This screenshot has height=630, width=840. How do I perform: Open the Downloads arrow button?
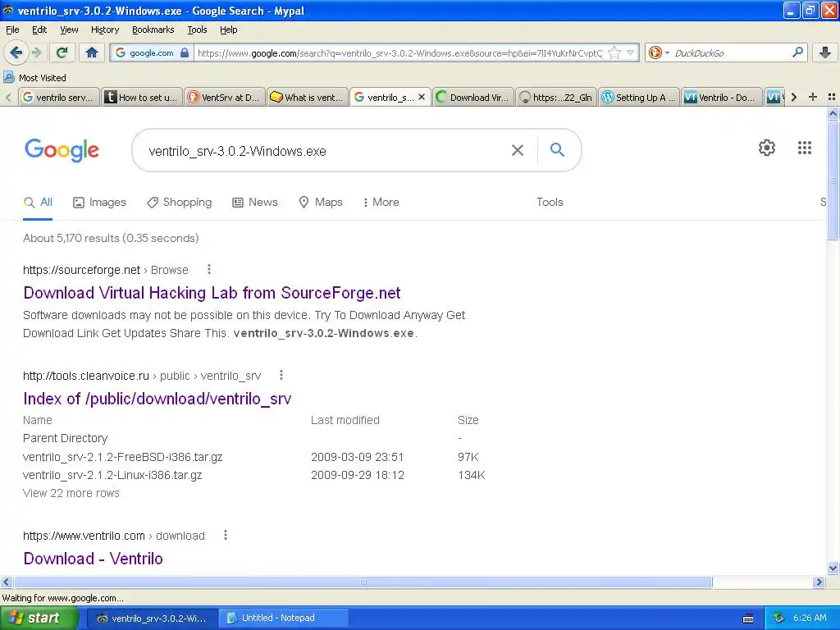coord(825,52)
